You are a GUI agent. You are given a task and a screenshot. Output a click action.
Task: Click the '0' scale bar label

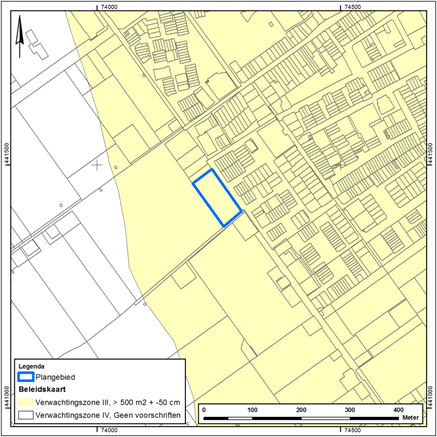point(204,410)
